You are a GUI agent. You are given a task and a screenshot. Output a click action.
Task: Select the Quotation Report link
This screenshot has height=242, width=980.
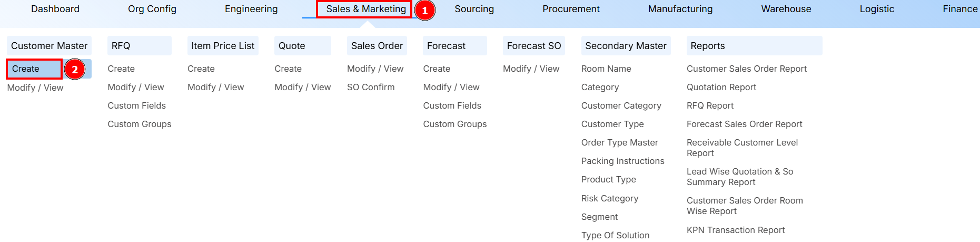tap(721, 87)
